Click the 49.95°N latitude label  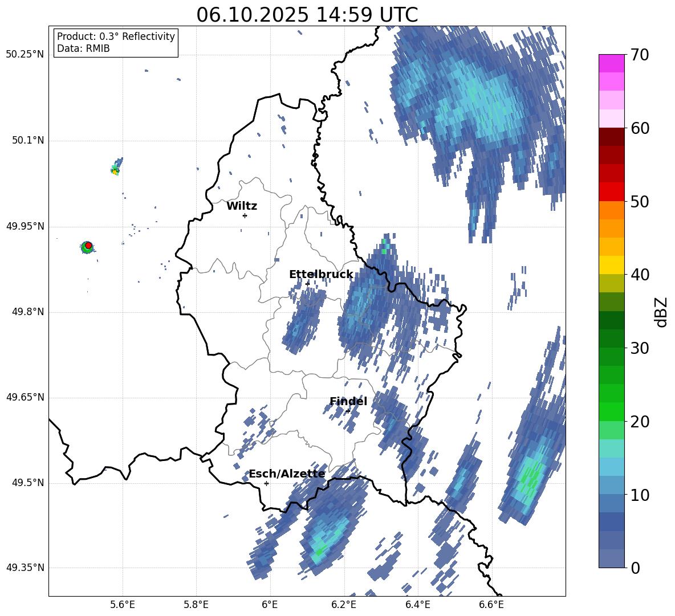[25, 226]
